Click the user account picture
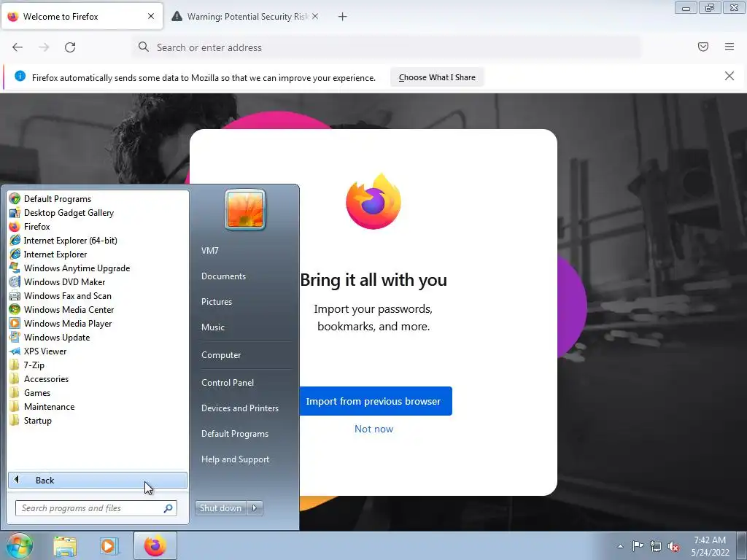 [x=245, y=209]
